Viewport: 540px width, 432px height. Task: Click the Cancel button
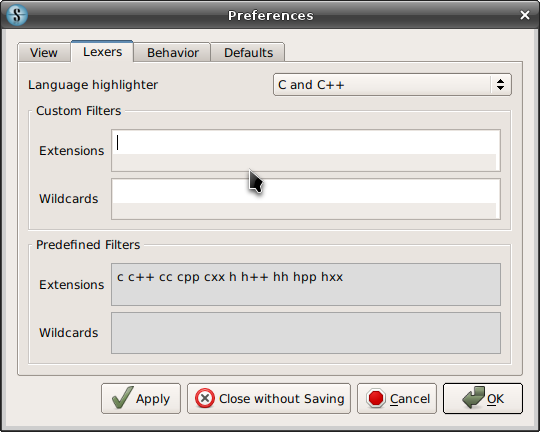(x=397, y=399)
